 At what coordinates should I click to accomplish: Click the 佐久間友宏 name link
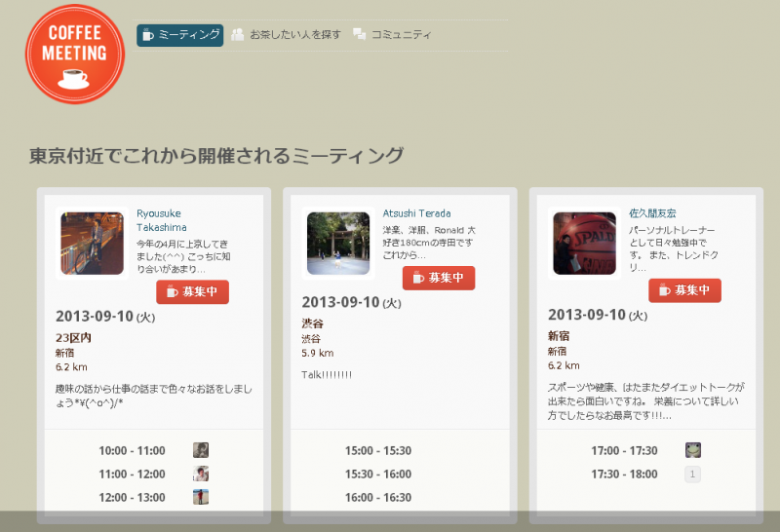tap(652, 213)
